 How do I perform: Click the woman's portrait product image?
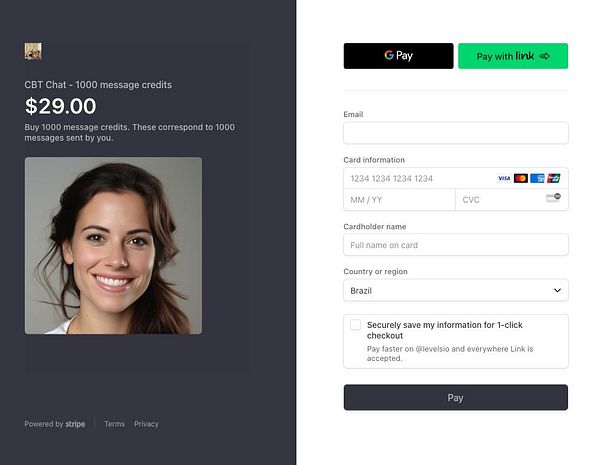(x=113, y=246)
